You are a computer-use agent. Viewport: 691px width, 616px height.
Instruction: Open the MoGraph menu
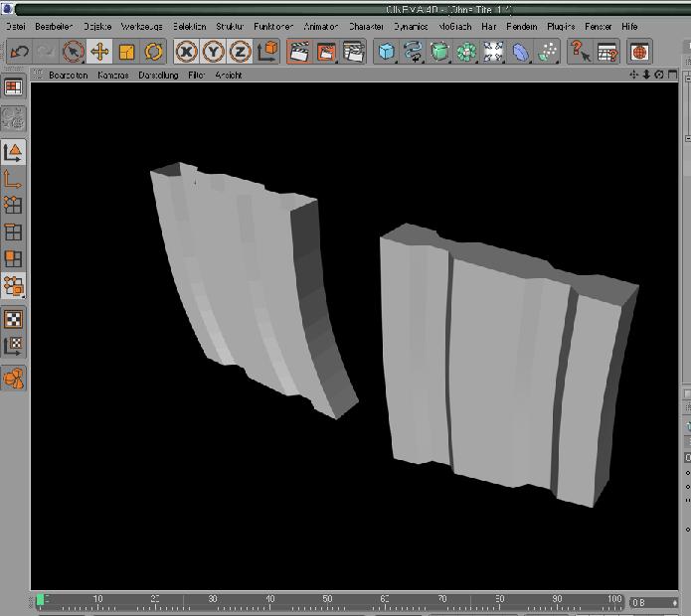pos(455,27)
